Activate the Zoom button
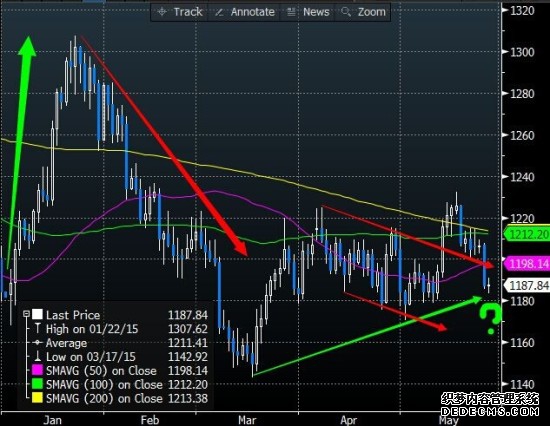 363,12
